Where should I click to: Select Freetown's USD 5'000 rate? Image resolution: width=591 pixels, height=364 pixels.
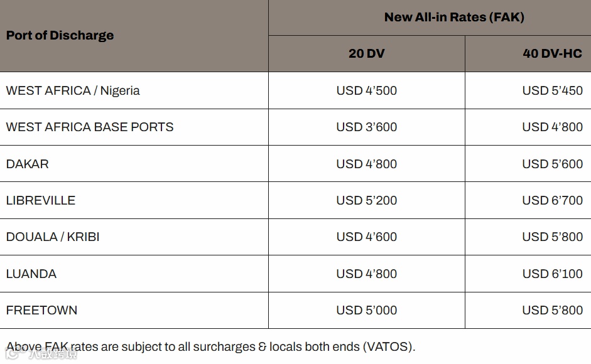367,310
